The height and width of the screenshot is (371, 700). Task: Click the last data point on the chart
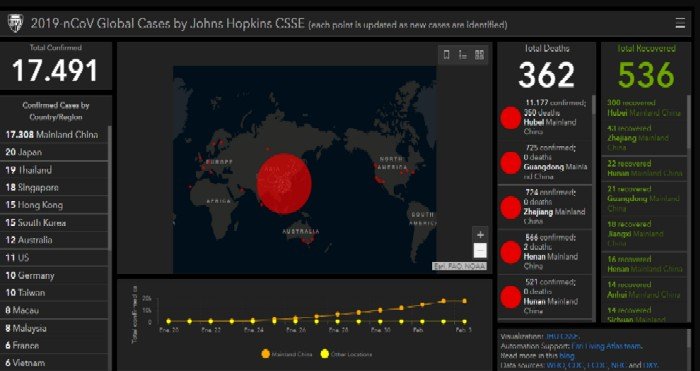click(x=464, y=301)
